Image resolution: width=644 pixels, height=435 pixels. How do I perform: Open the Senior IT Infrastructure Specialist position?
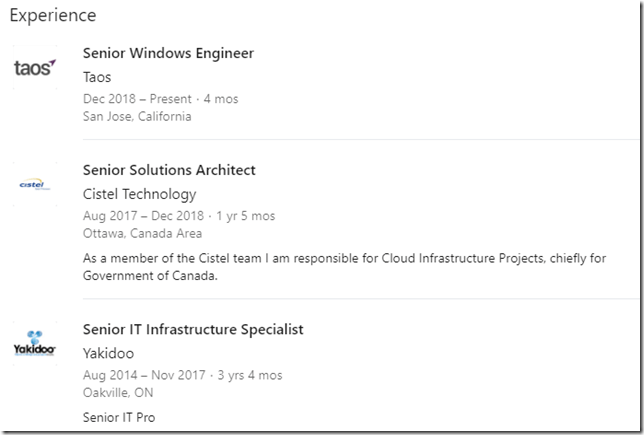coord(193,329)
